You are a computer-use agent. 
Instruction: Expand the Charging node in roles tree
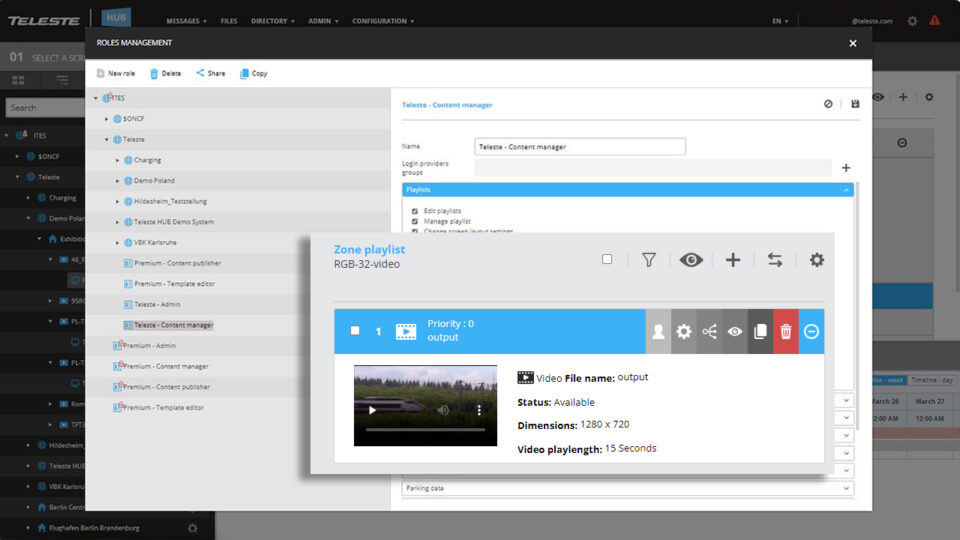118,160
